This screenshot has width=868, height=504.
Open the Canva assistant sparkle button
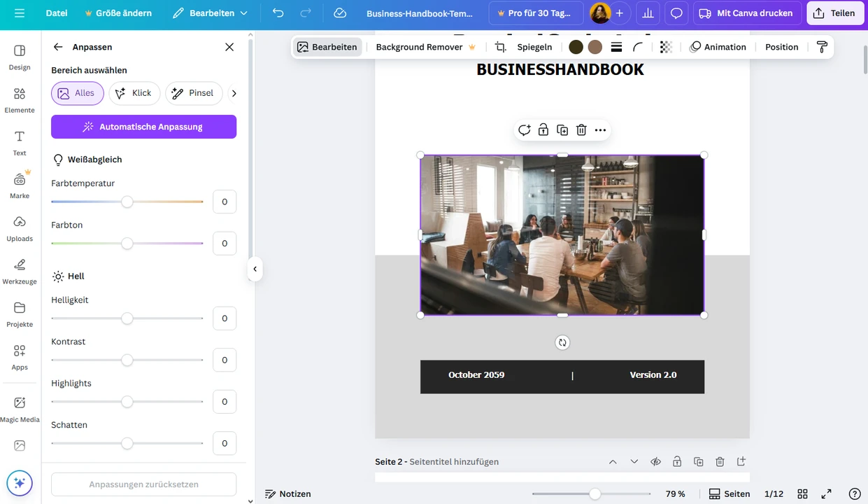point(20,483)
